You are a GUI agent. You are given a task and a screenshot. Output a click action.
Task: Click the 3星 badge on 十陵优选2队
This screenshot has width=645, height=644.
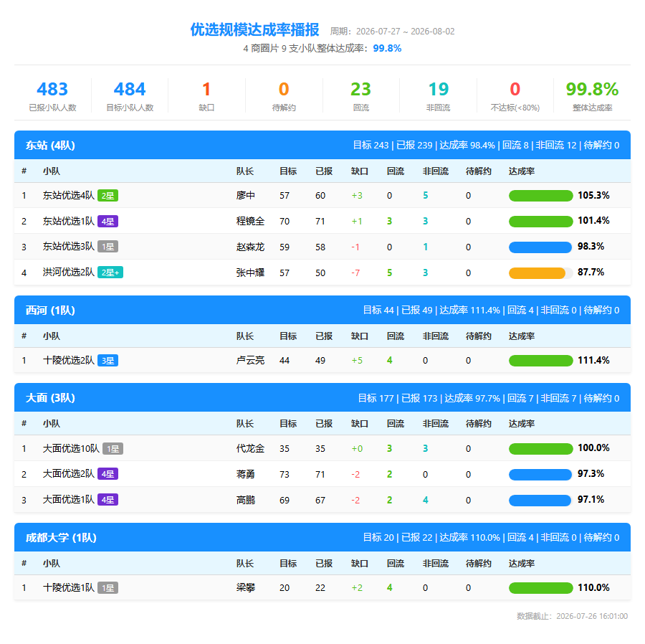coord(107,361)
